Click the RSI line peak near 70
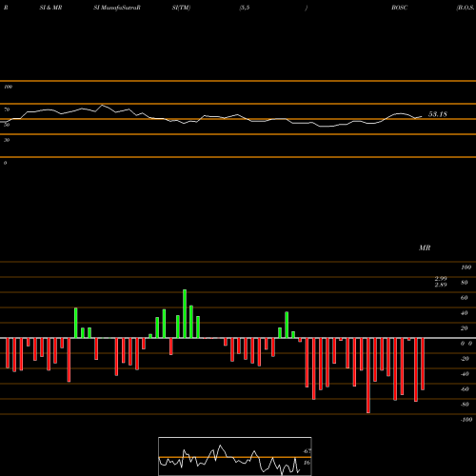Image resolution: width=476 pixels, height=476 pixels. click(102, 105)
